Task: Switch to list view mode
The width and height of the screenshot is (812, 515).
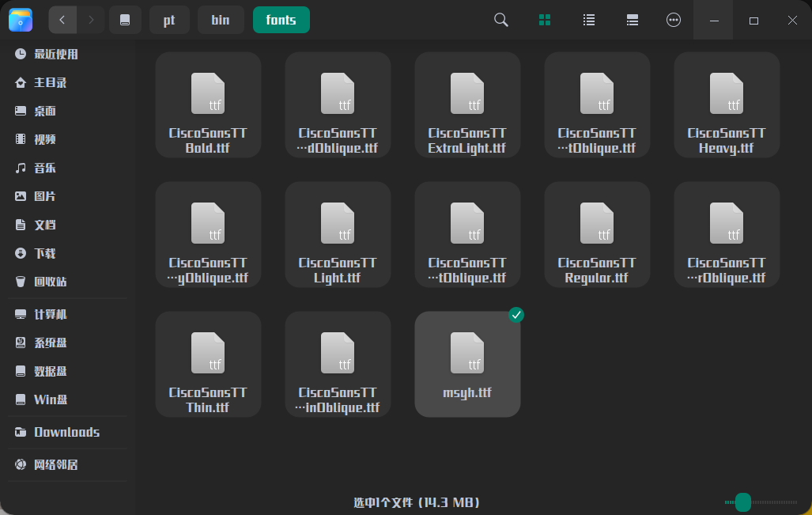Action: coord(588,20)
